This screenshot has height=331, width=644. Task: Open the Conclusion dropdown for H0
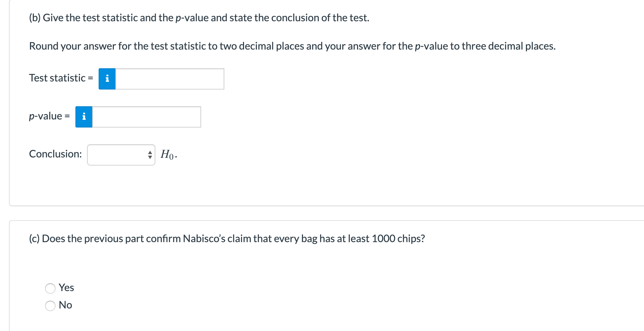pos(121,155)
